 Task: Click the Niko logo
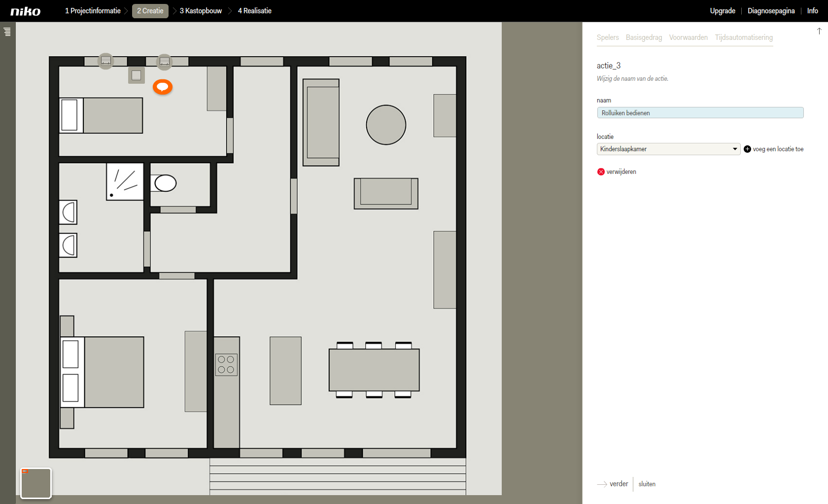(26, 11)
